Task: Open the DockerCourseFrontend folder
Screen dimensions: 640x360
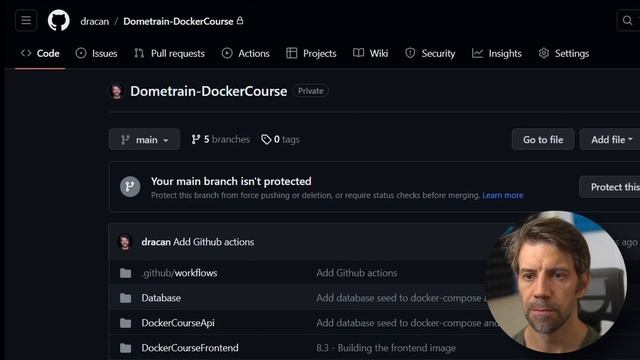Action: [x=190, y=348]
